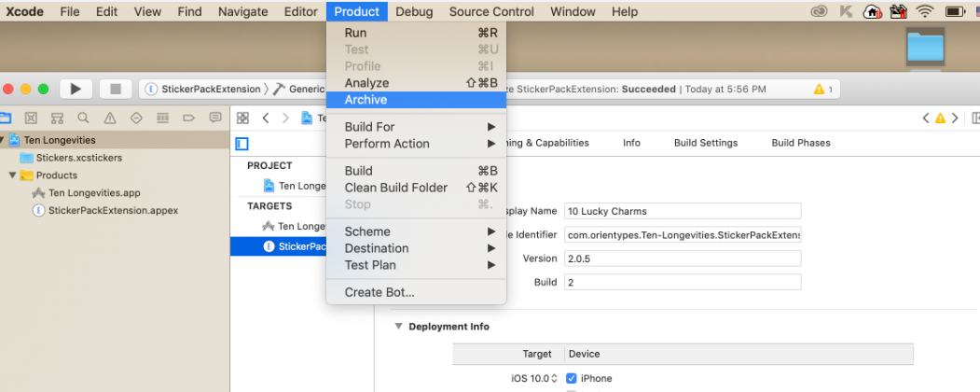Click the Run play button in toolbar
Viewport: 980px width, 392px height.
coord(76,89)
